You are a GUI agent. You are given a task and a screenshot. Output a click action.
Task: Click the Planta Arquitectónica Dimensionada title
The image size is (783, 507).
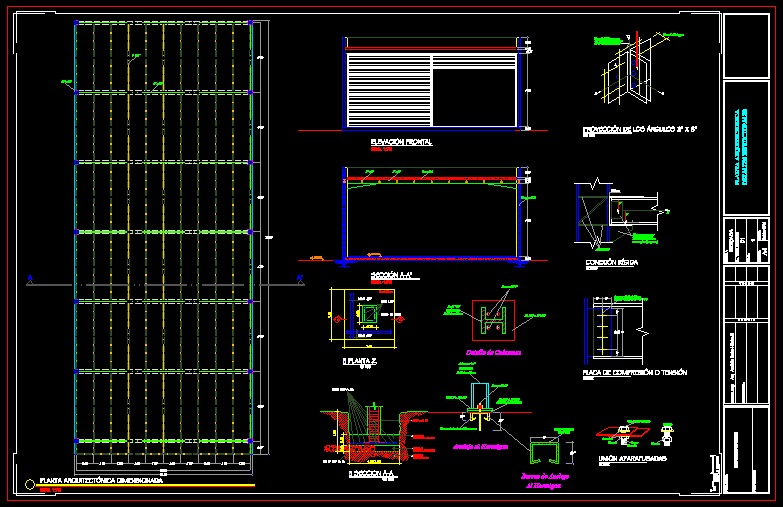pos(100,480)
